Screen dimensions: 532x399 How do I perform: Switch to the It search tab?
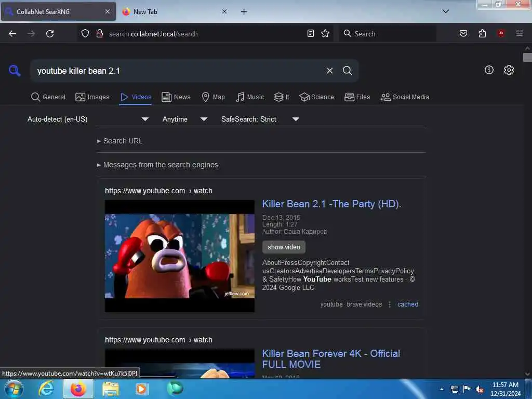pos(282,97)
